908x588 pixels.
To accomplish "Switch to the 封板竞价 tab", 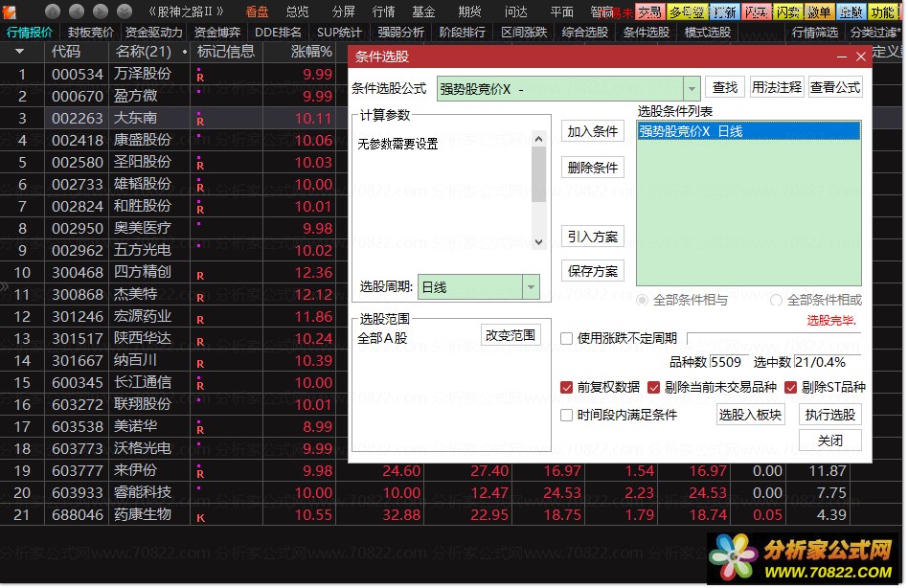I will [91, 32].
